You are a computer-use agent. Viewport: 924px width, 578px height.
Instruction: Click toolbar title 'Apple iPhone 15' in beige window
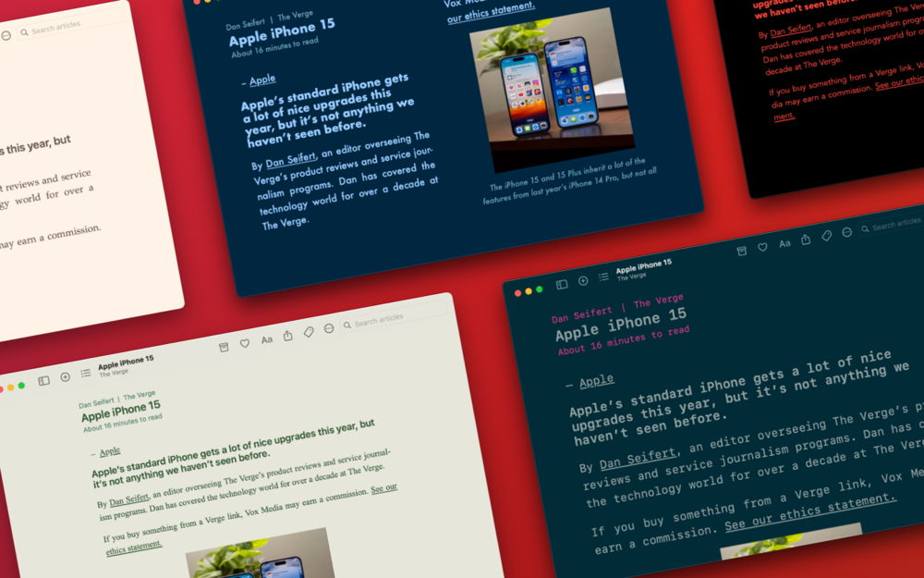pyautogui.click(x=126, y=363)
